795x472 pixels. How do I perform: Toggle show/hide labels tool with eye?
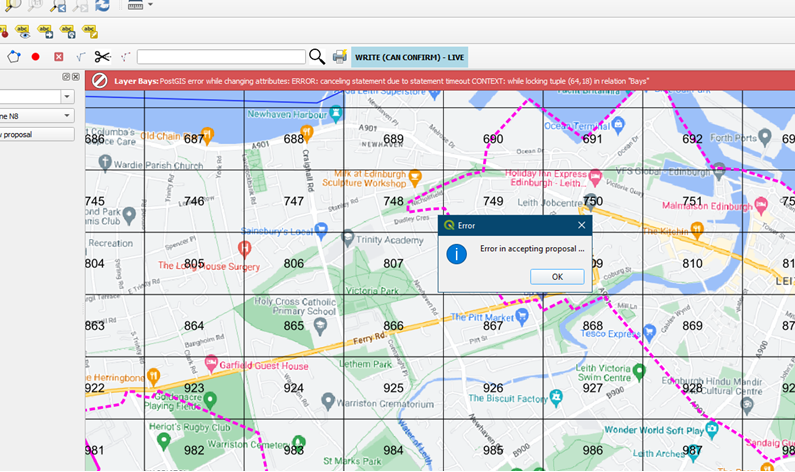tap(23, 32)
